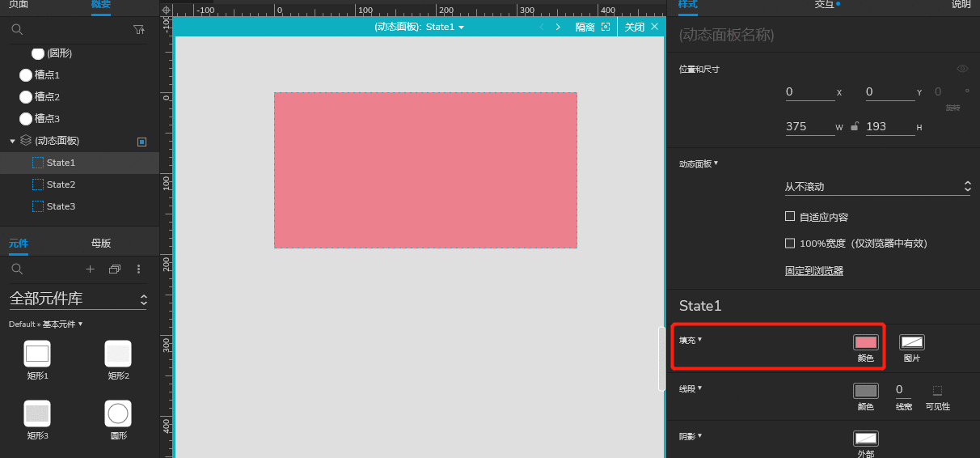Viewport: 980px width, 458px height.
Task: Click the lock aspect ratio icon
Action: (x=854, y=126)
